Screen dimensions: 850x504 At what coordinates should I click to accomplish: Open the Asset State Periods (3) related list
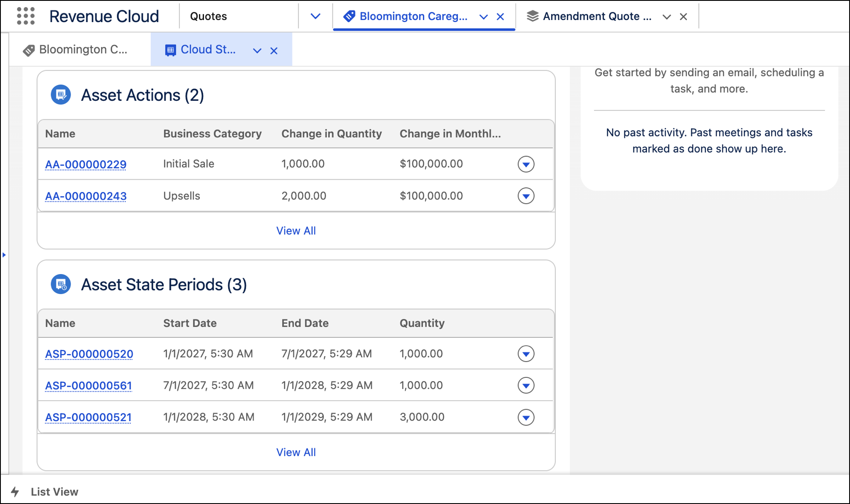pyautogui.click(x=164, y=285)
